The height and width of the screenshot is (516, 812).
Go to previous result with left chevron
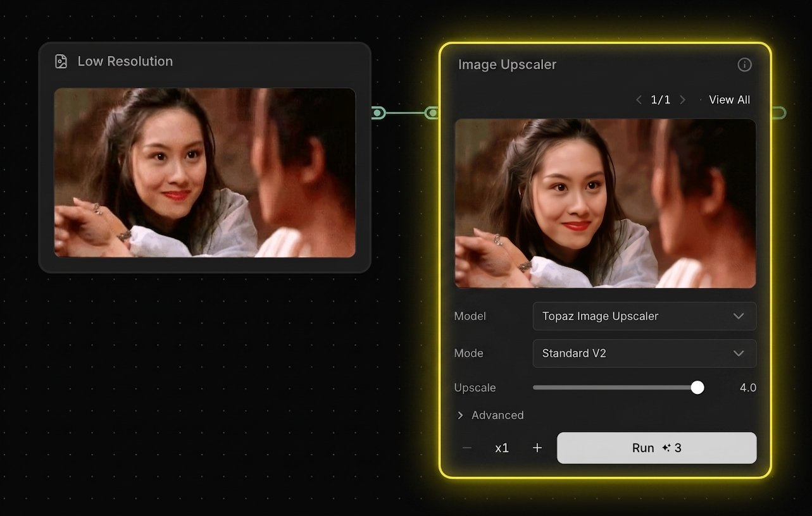coord(639,100)
